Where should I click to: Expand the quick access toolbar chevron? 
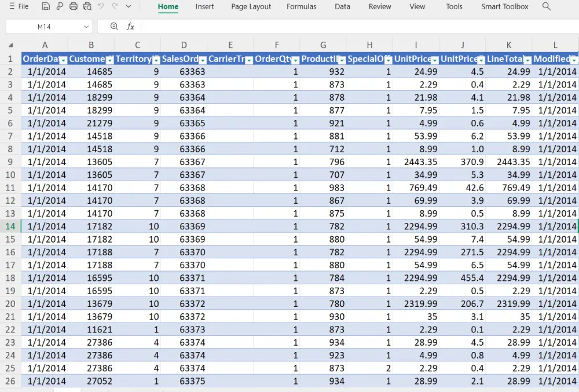pos(129,6)
